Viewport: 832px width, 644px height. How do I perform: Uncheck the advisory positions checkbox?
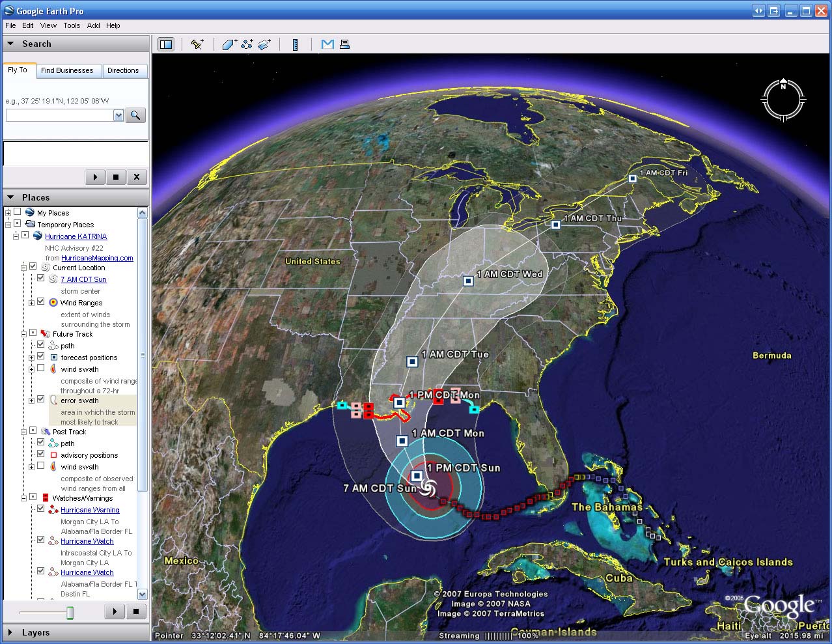coord(41,454)
